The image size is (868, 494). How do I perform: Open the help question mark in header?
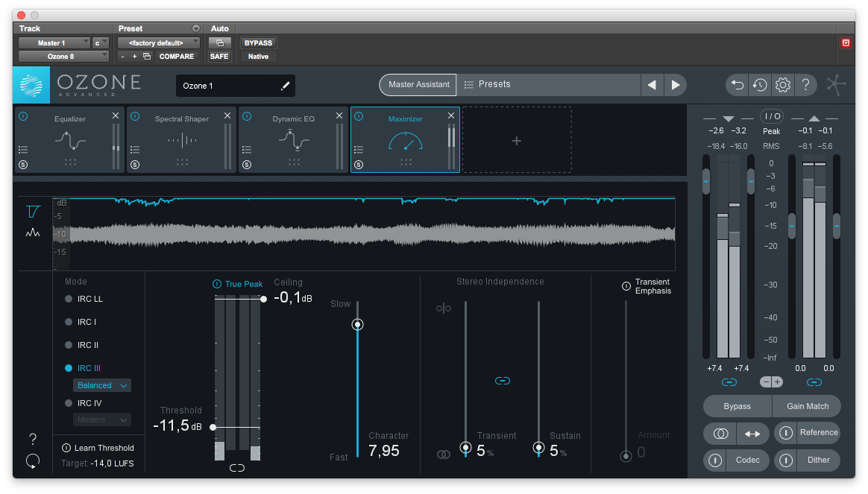pos(805,85)
